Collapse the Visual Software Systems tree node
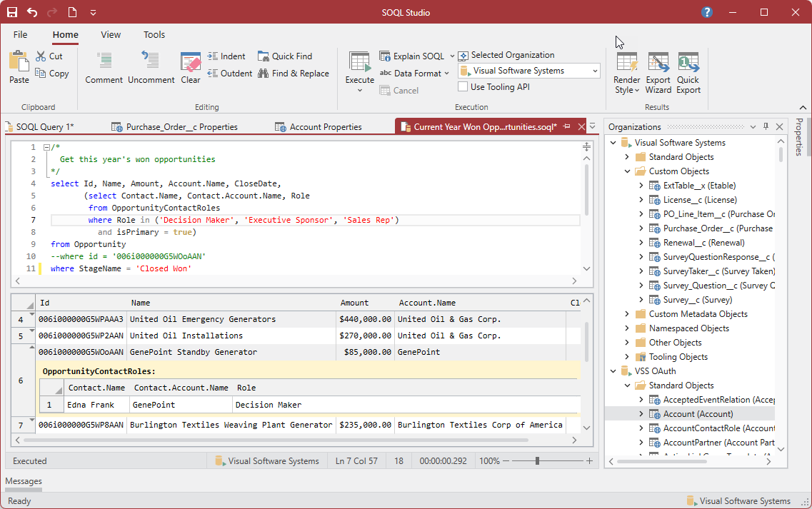812x509 pixels. [x=613, y=142]
